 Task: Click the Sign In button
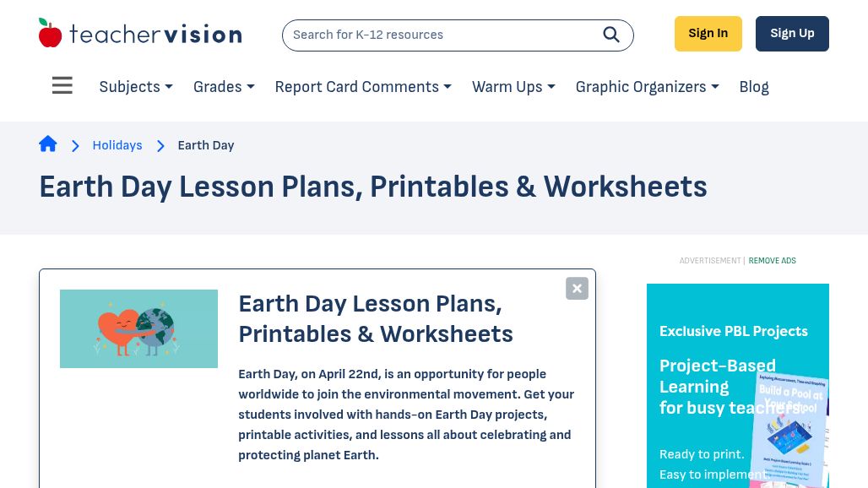pyautogui.click(x=708, y=34)
